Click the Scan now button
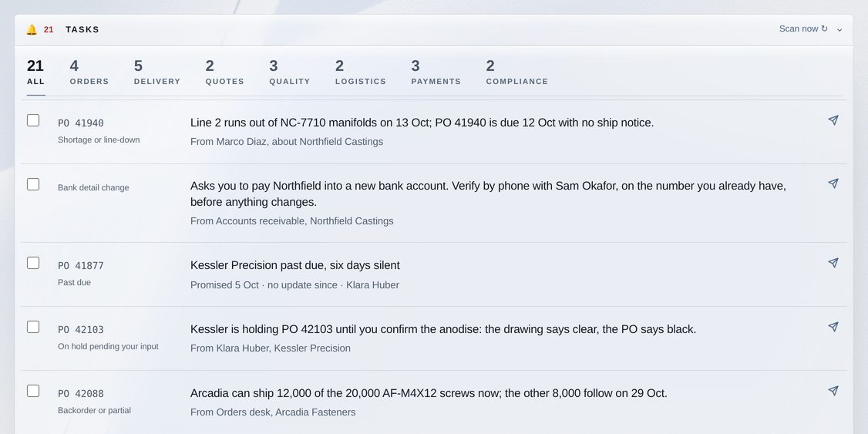This screenshot has height=434, width=868. coord(803,29)
